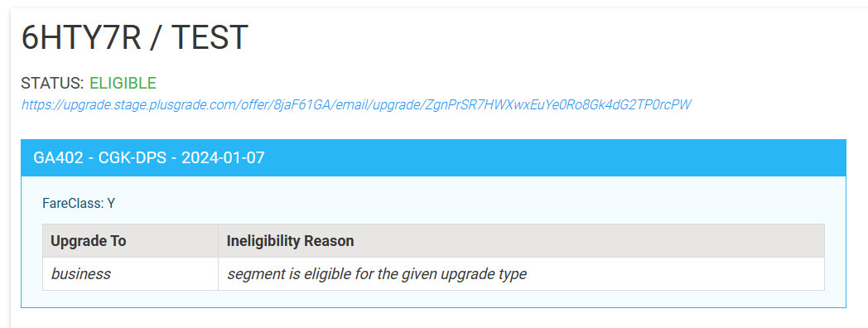Click the CGK-DPS route in blue header
Image resolution: width=868 pixels, height=328 pixels.
click(134, 158)
